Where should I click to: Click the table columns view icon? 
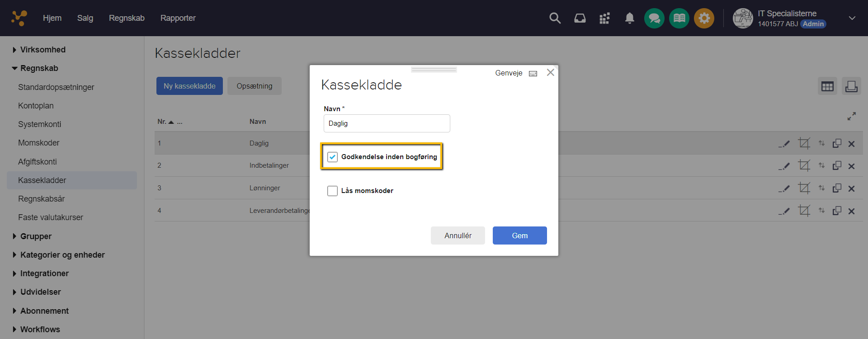[827, 86]
